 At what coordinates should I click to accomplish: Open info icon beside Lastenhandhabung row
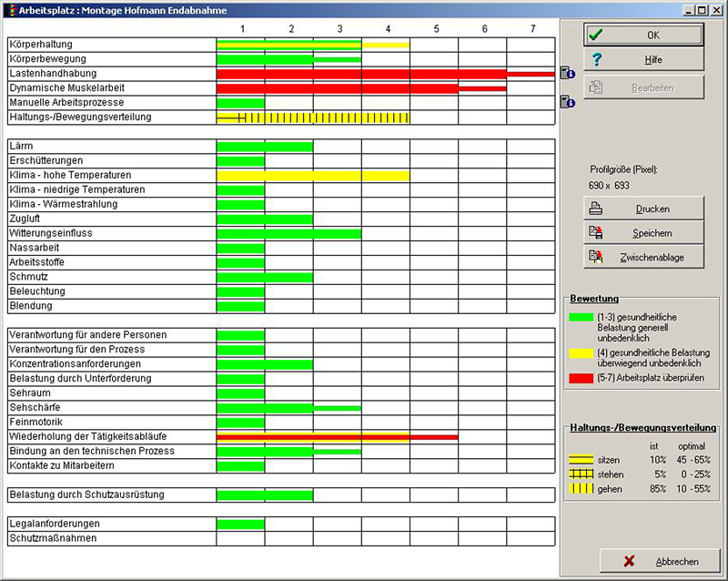(x=567, y=74)
